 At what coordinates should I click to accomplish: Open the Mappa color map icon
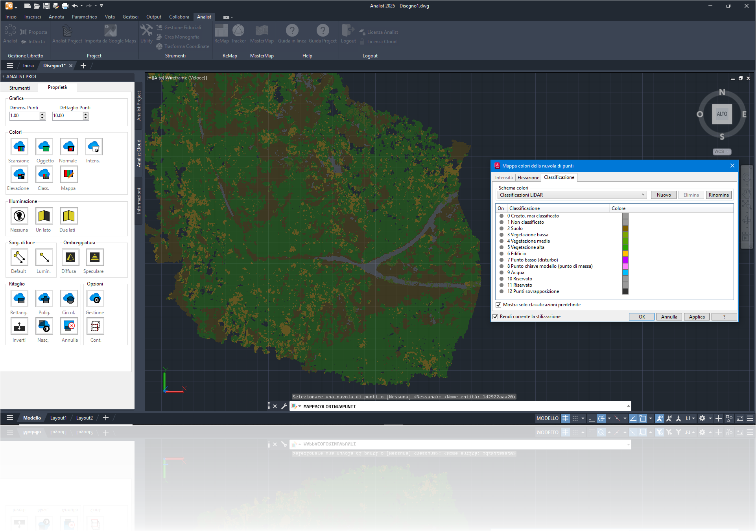(x=69, y=175)
